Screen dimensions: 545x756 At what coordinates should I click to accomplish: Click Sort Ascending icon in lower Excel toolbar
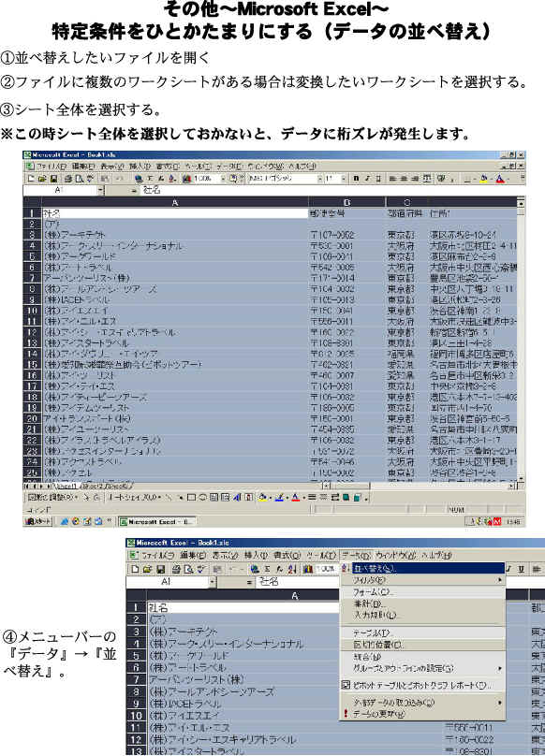[x=291, y=570]
